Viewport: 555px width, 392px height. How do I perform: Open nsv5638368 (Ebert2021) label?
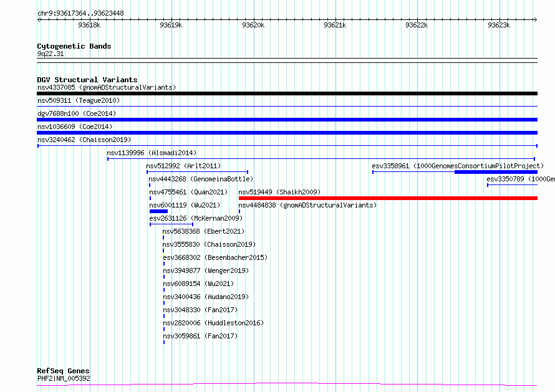click(203, 231)
